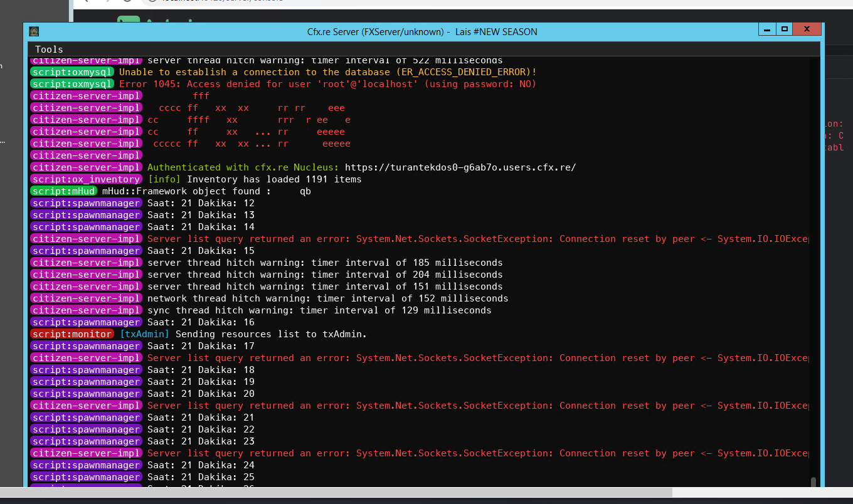Screen dimensions: 853x504
Task: Select 'Inventory has loaded 1191 items' text
Action: (274, 179)
